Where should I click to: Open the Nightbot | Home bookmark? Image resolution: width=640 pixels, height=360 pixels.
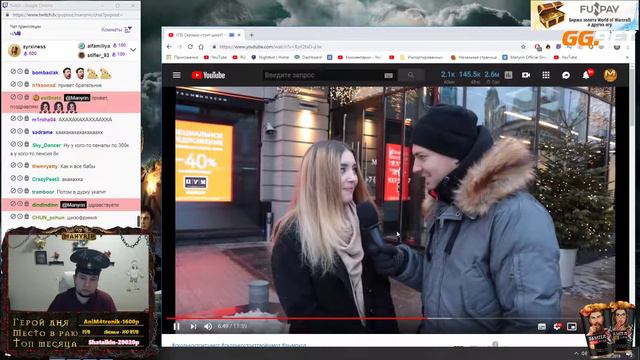coord(270,58)
